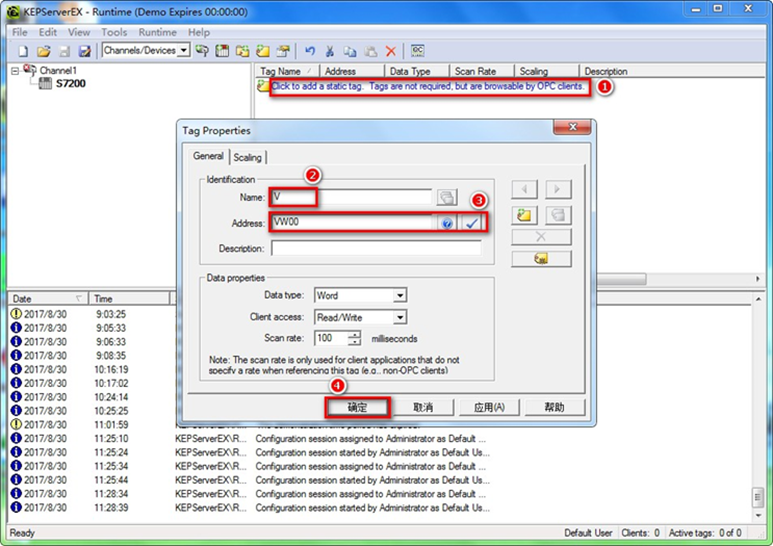This screenshot has height=546, width=773.
Task: Click the Save As disk-with-pencil icon
Action: [85, 51]
